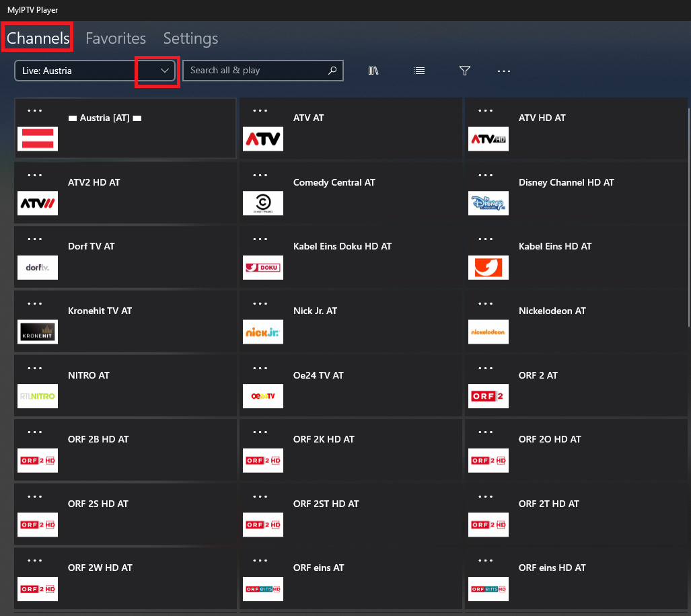Open the library view icon
The height and width of the screenshot is (616, 691).
(373, 71)
